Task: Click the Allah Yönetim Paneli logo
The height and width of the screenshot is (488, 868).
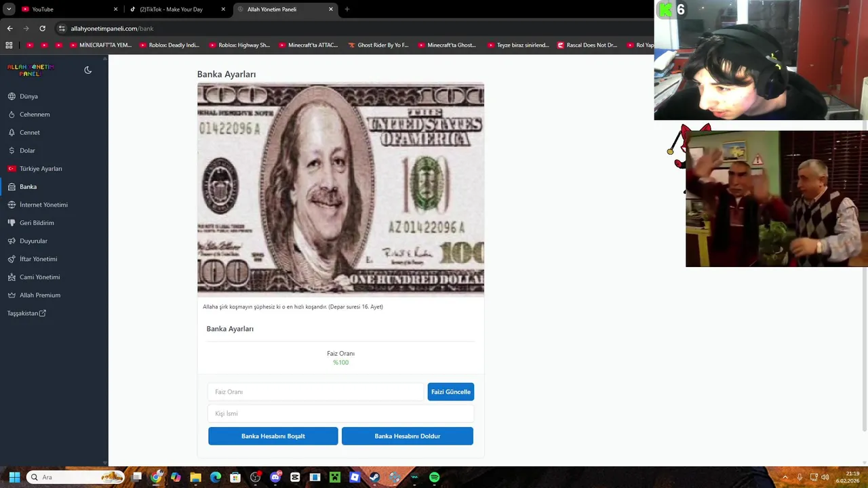Action: pos(31,70)
